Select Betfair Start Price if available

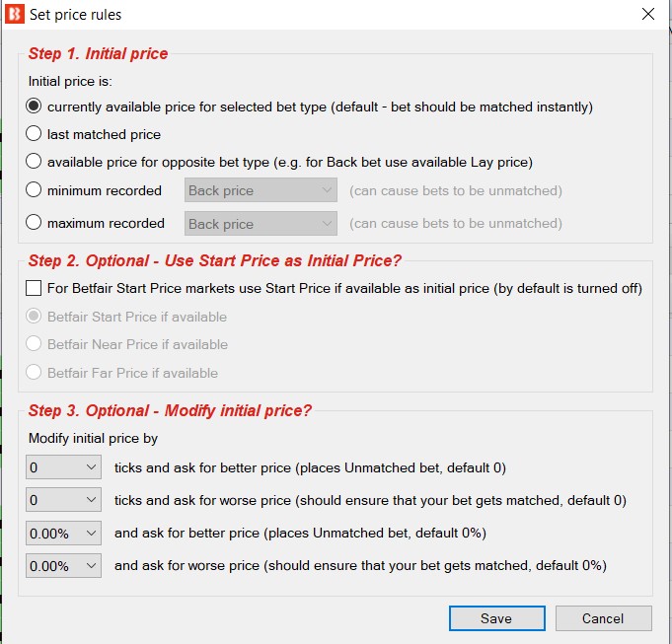coord(34,316)
